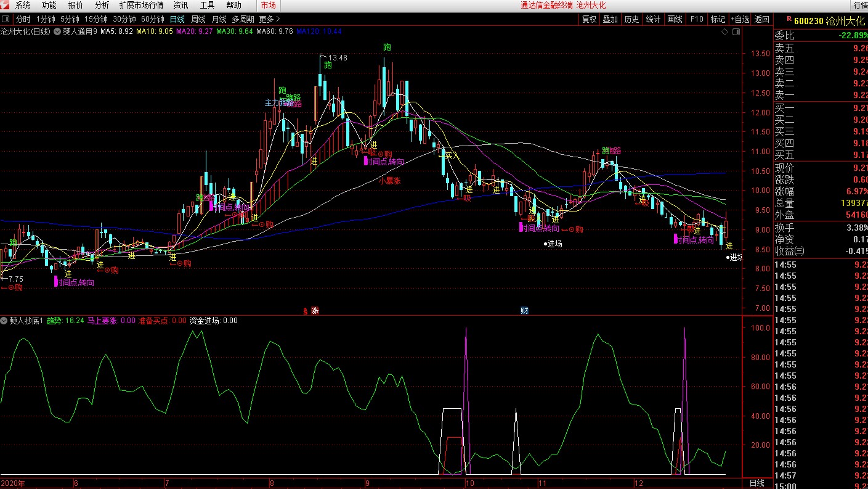Click the diamond icon above the price axis
The height and width of the screenshot is (489, 868).
pyautogui.click(x=724, y=31)
